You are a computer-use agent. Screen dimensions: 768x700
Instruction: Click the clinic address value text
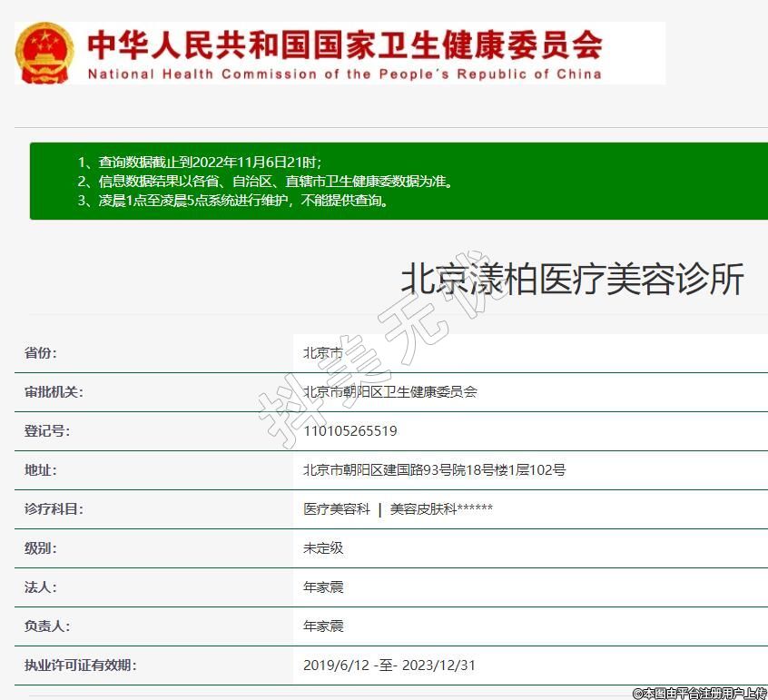click(434, 470)
